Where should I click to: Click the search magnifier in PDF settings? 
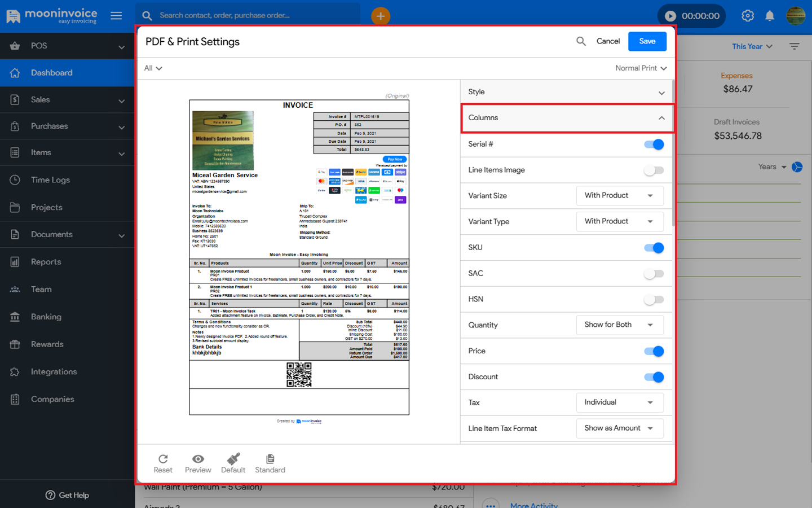coord(581,41)
